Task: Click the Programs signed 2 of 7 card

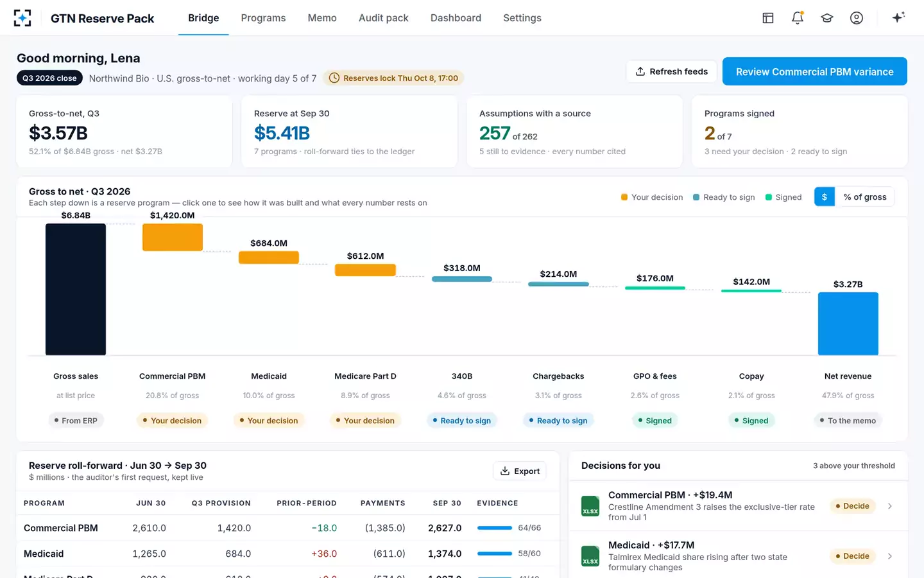Action: click(x=800, y=132)
